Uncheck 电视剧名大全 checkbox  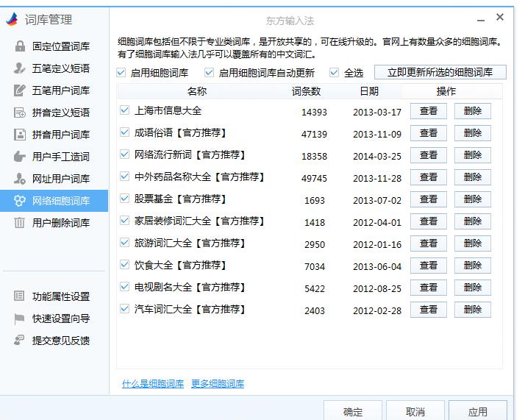124,287
